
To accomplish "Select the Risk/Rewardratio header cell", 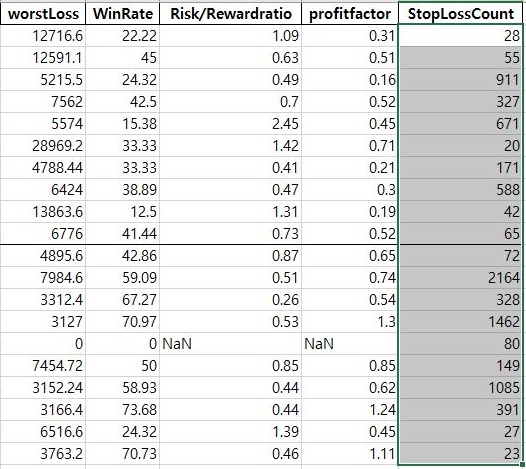I will (230, 14).
